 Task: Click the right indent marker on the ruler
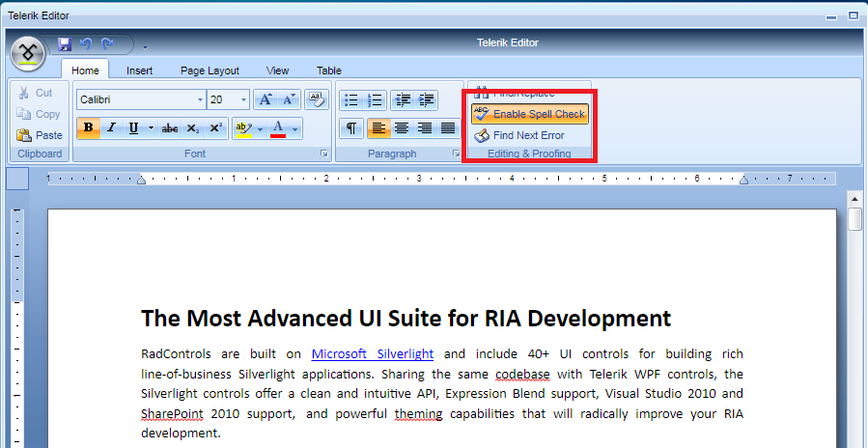pos(744,180)
